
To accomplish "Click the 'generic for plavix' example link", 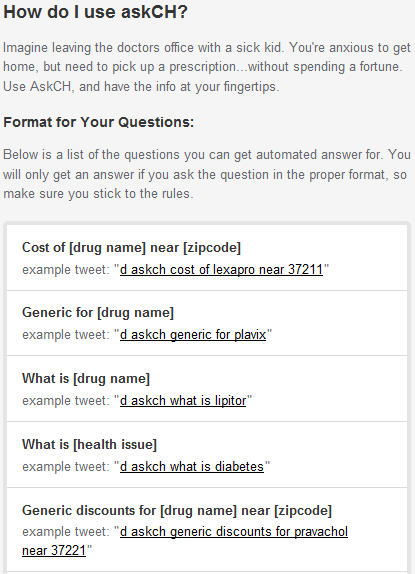I will (193, 335).
